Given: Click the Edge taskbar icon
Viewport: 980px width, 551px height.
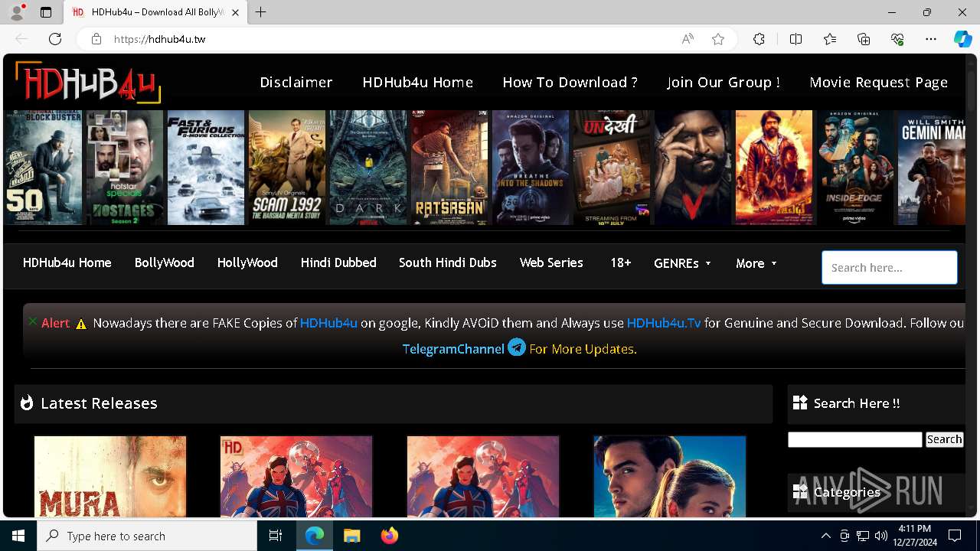Looking at the screenshot, I should point(315,536).
